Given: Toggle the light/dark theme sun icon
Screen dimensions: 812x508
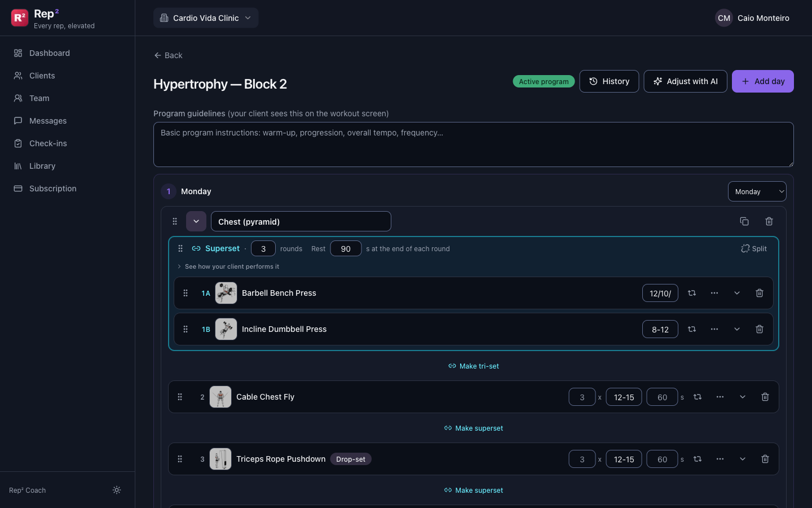Looking at the screenshot, I should (x=117, y=490).
